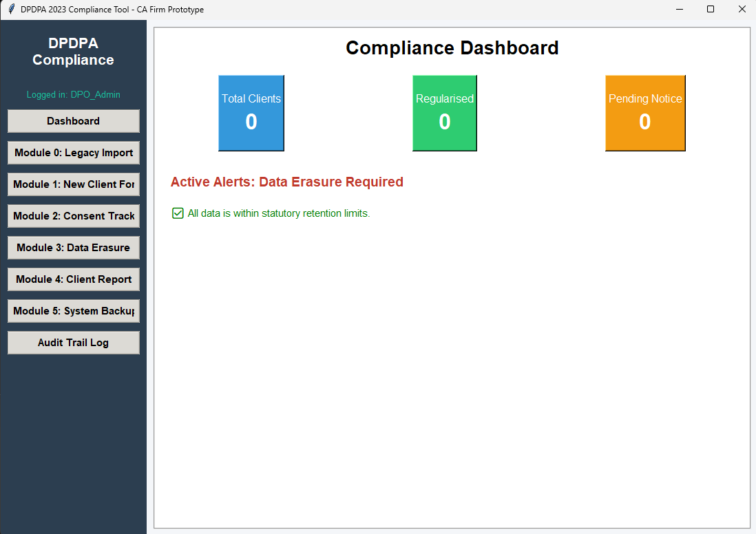Click the Active Alerts: Data Erasure heading
The height and width of the screenshot is (534, 756).
[x=287, y=182]
